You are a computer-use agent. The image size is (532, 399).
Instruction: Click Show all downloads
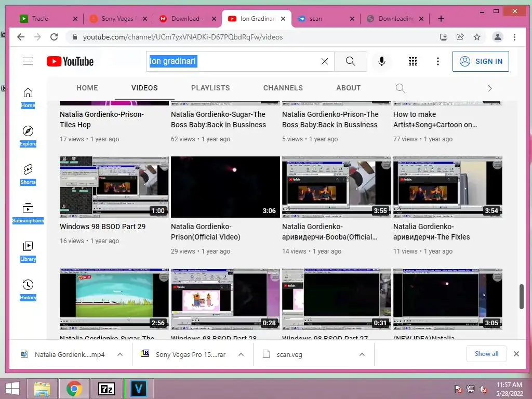(486, 354)
